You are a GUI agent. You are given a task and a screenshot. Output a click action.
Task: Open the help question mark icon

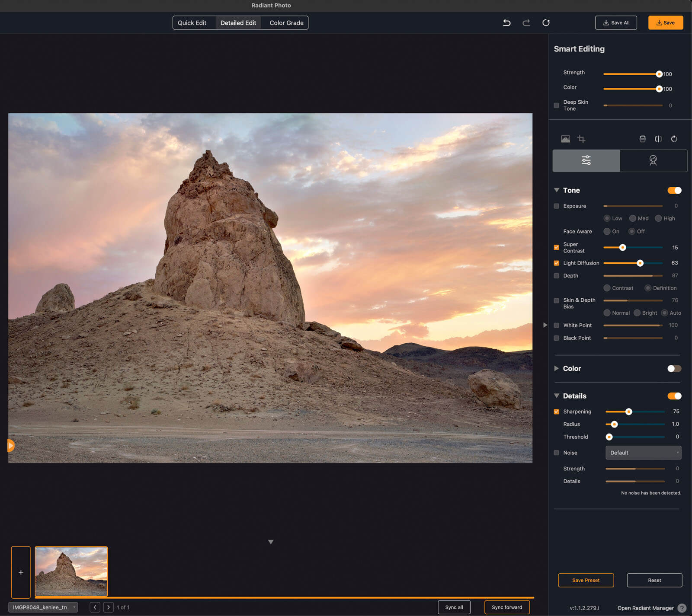pos(682,608)
